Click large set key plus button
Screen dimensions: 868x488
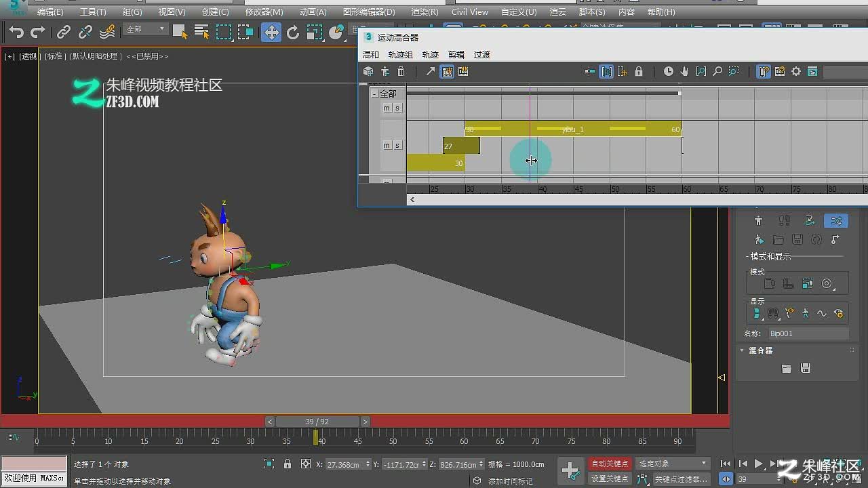pyautogui.click(x=570, y=470)
